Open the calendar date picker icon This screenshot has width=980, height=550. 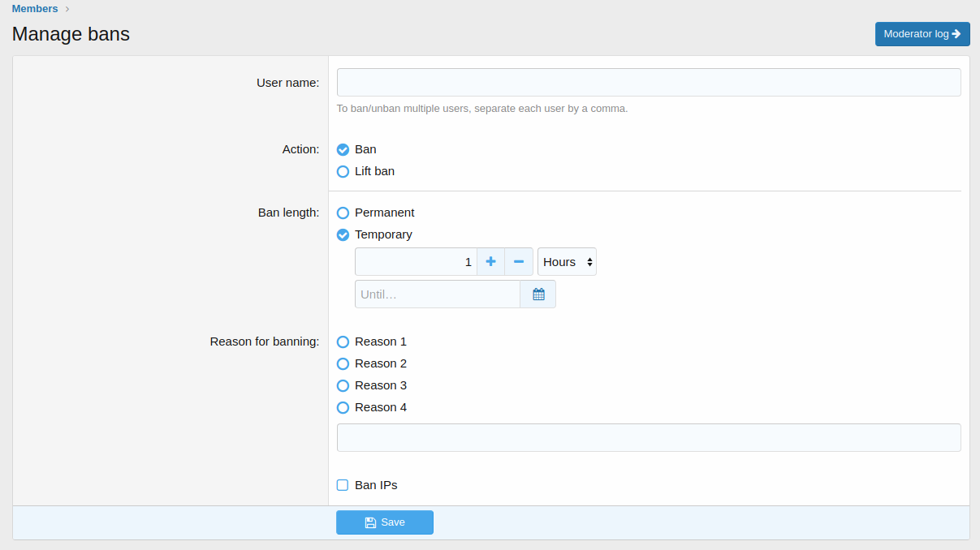(x=537, y=294)
